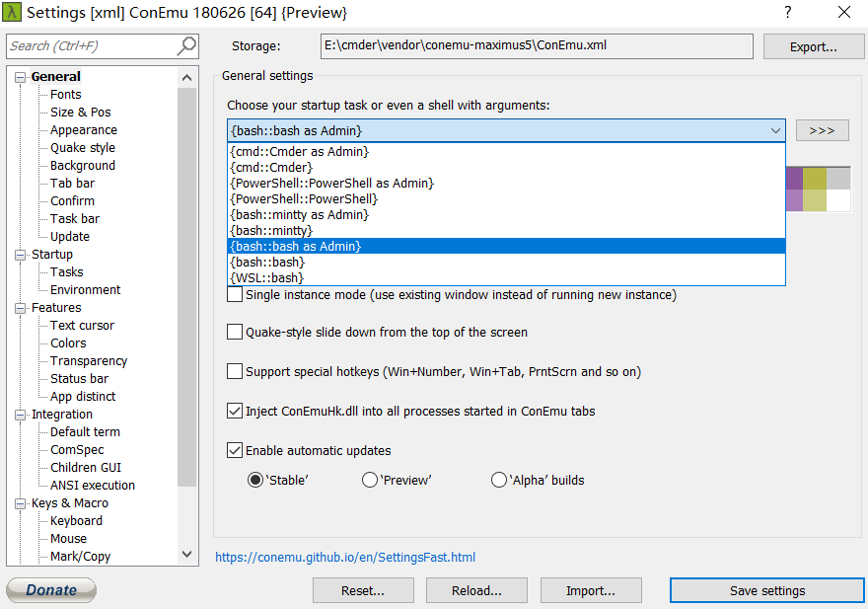Collapse the General tree branch
The image size is (868, 609).
point(22,76)
